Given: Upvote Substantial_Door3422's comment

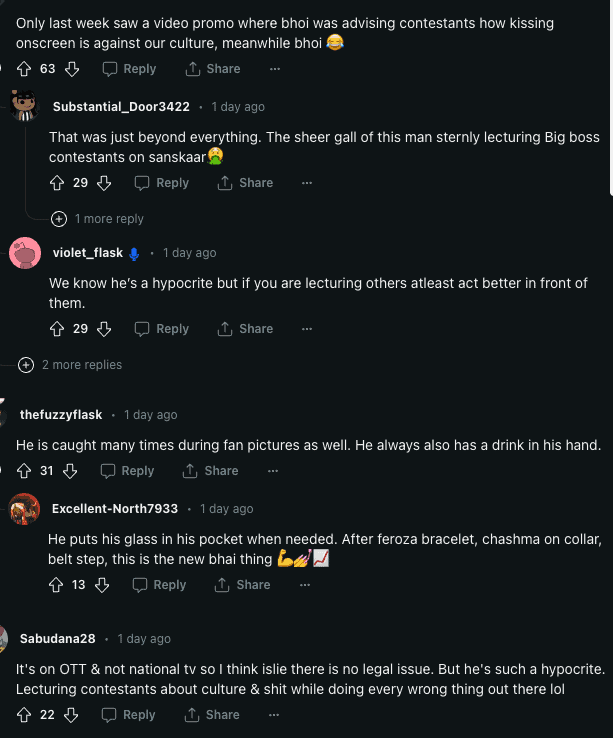Looking at the screenshot, I should coord(57,183).
